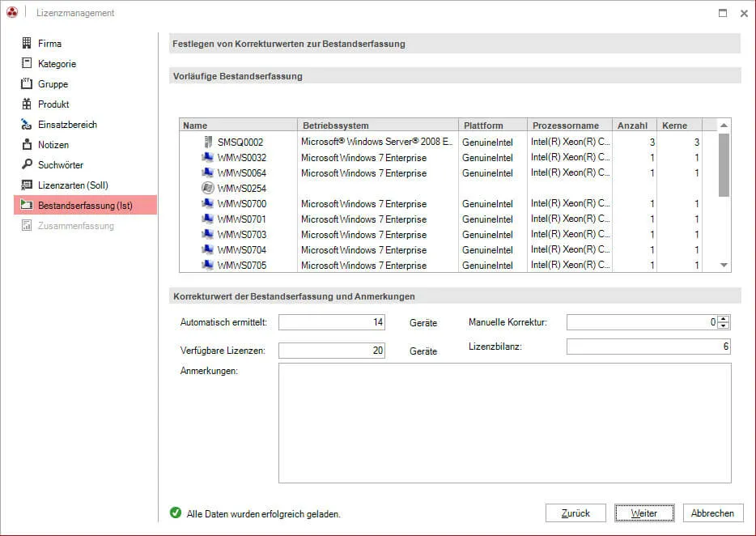Image resolution: width=756 pixels, height=536 pixels.
Task: Sort by the Name column header
Action: pyautogui.click(x=238, y=125)
